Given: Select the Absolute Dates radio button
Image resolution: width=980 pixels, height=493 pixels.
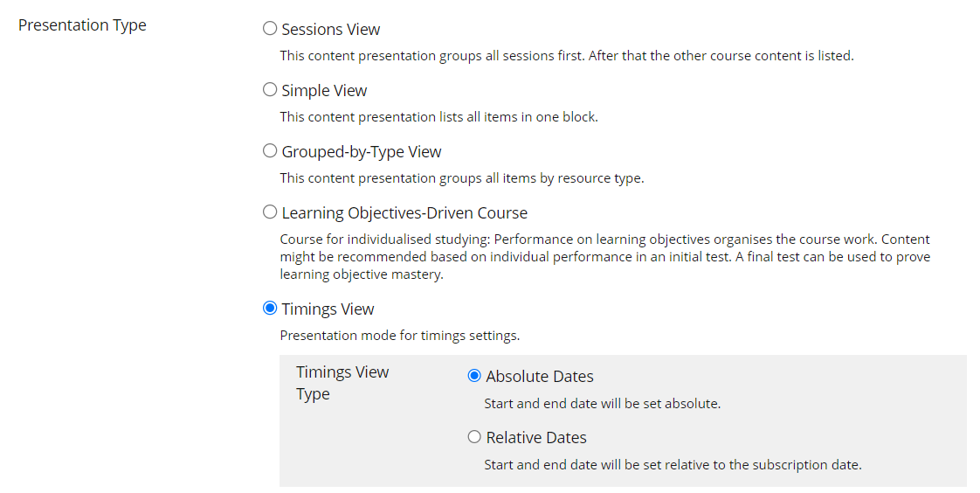Looking at the screenshot, I should tap(474, 376).
